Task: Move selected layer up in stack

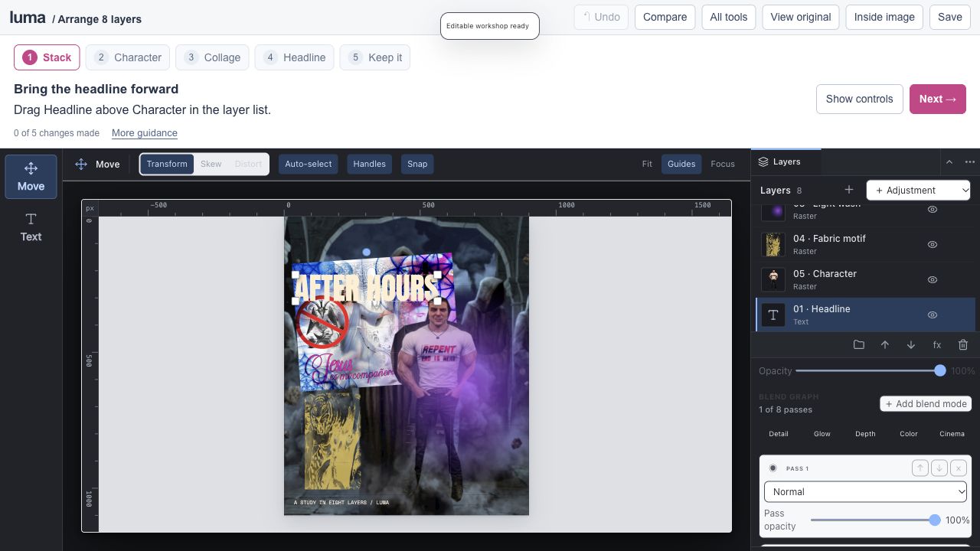Action: tap(885, 345)
